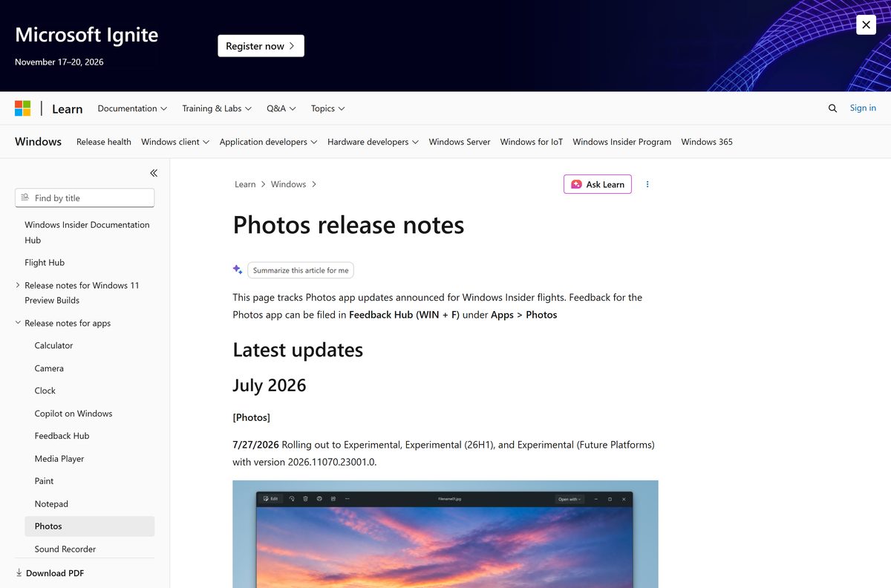Image resolution: width=891 pixels, height=588 pixels.
Task: Open Flight Hub in the sidebar
Action: tap(45, 262)
